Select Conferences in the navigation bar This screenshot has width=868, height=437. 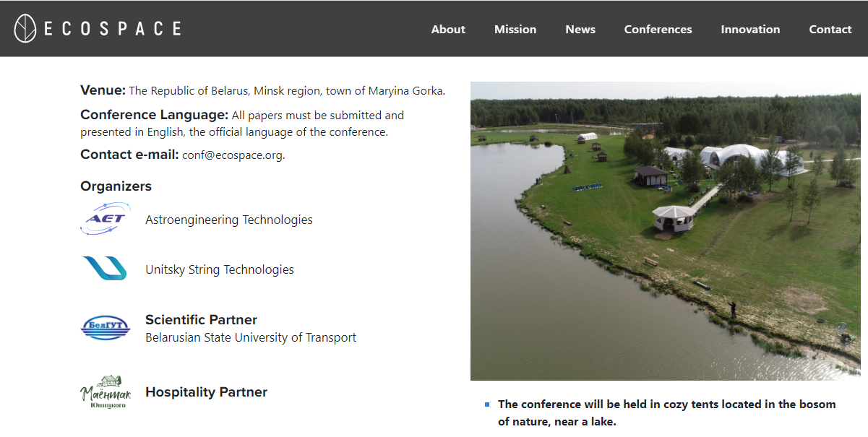[658, 30]
